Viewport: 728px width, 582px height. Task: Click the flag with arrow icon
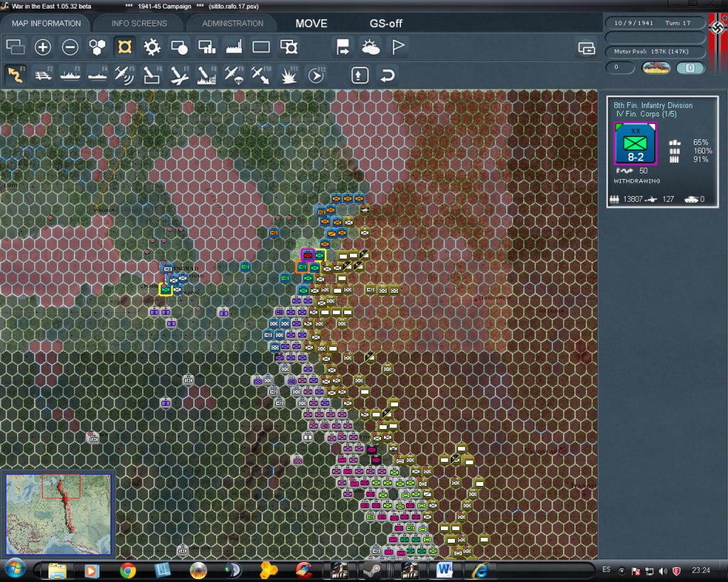click(343, 47)
